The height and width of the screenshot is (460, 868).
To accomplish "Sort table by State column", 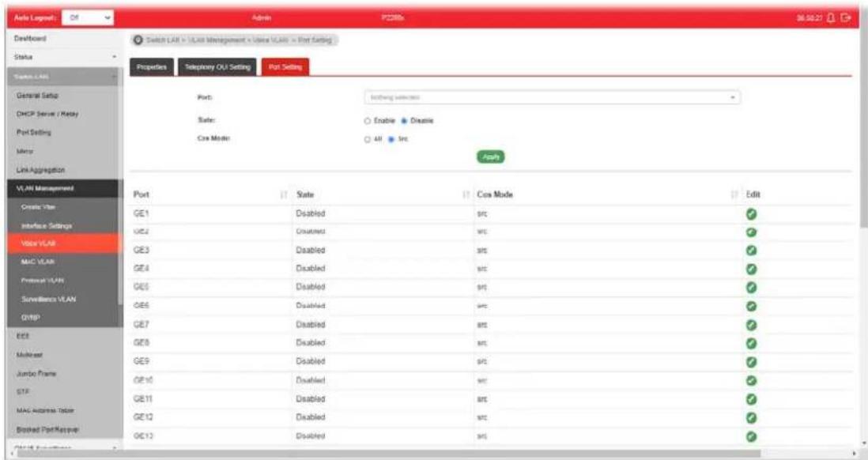I will point(466,195).
